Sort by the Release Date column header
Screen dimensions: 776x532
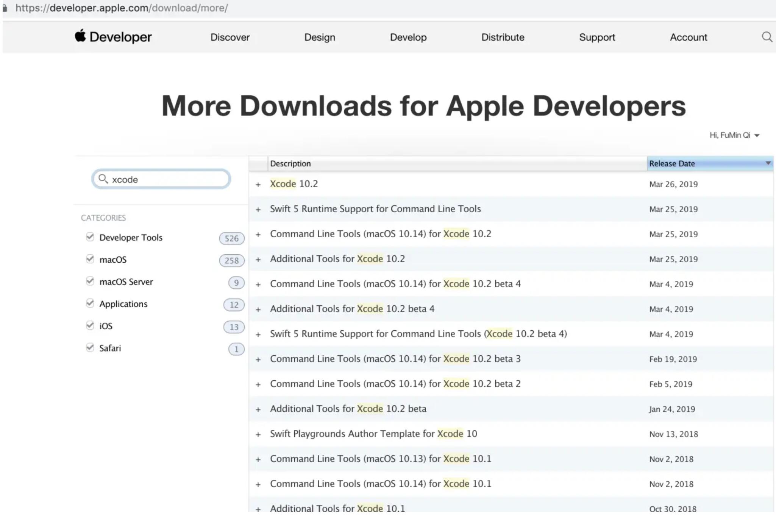(x=710, y=163)
